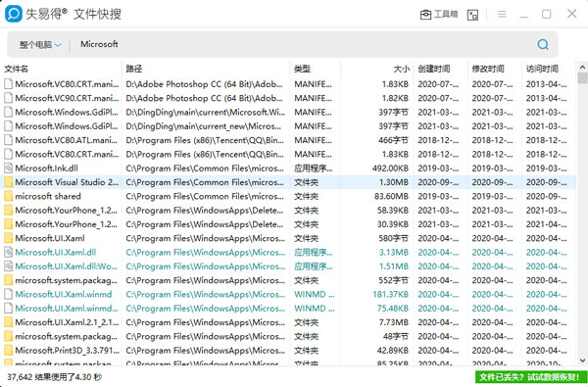The image size is (588, 387).
Task: Sort by 修改时间 column header
Action: coord(488,69)
